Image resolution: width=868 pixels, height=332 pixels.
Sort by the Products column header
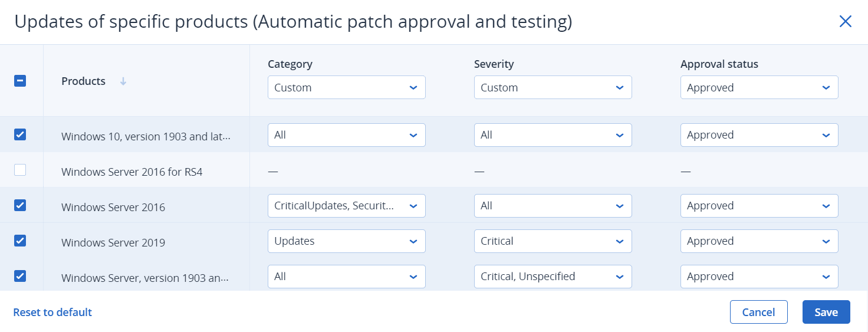84,81
